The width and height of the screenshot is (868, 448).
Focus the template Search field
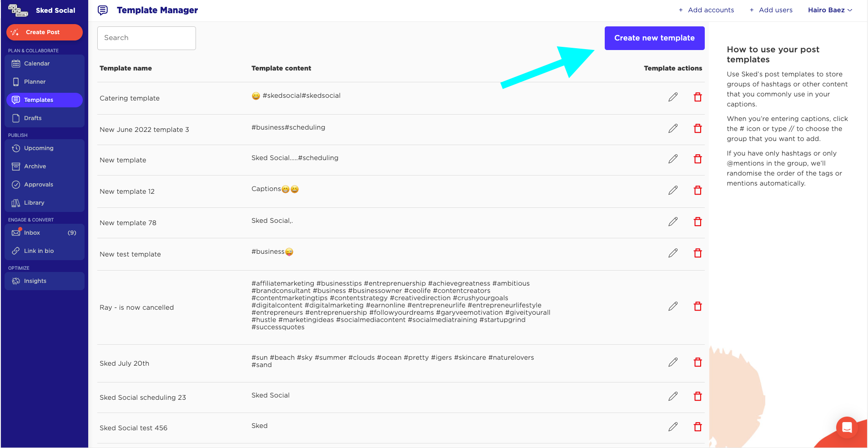click(146, 38)
